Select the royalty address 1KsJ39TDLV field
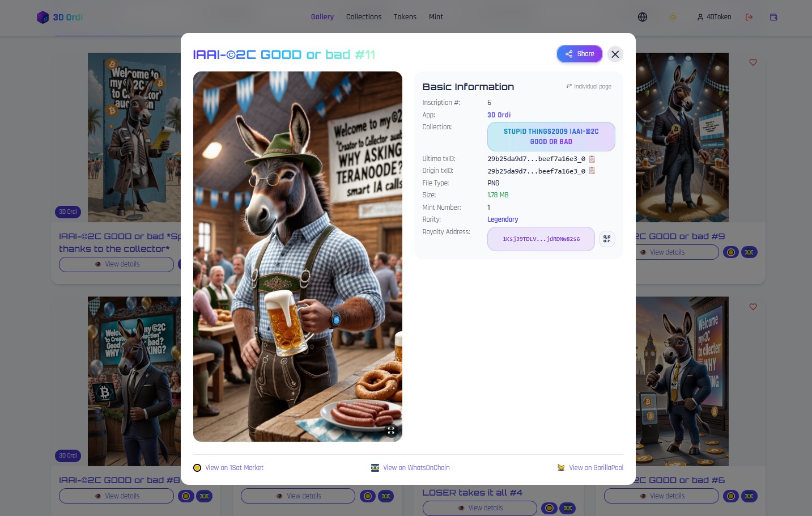This screenshot has width=812, height=516. tap(541, 239)
